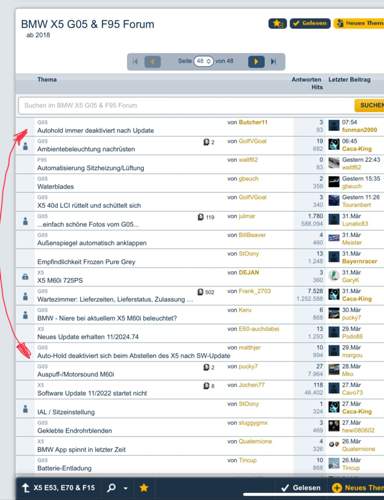The height and width of the screenshot is (500, 384).
Task: Open thread Außenspiegel automatisch anklappen
Action: pos(92,243)
